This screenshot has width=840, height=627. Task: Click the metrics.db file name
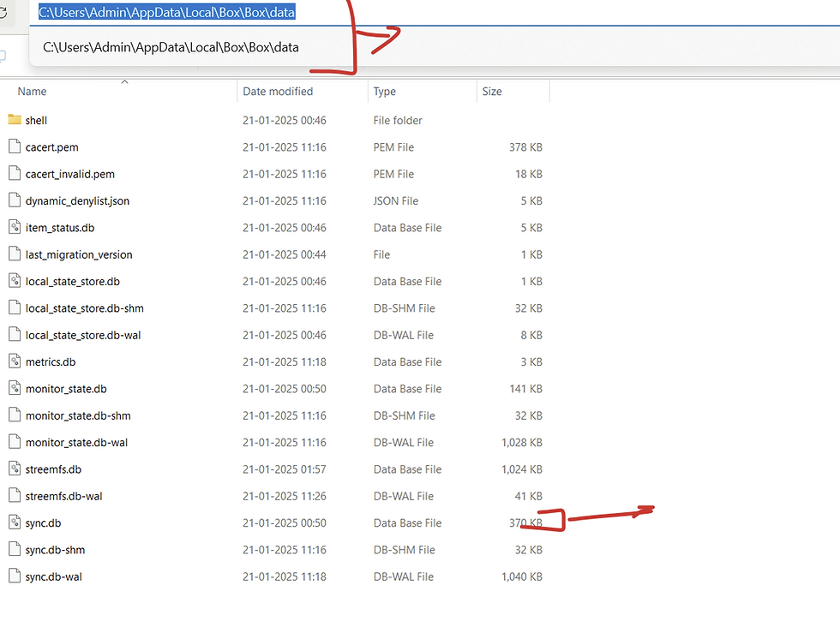click(51, 362)
